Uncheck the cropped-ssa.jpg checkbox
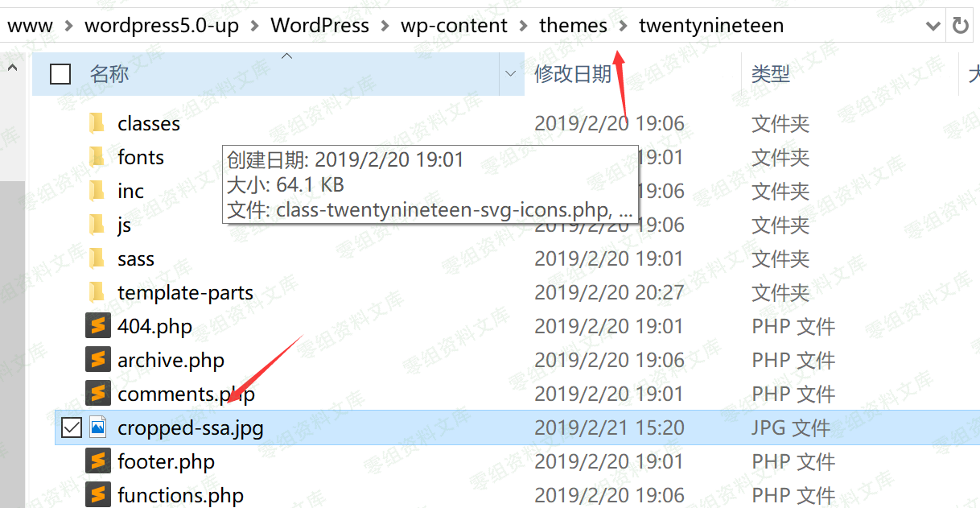The height and width of the screenshot is (508, 980). pos(72,427)
